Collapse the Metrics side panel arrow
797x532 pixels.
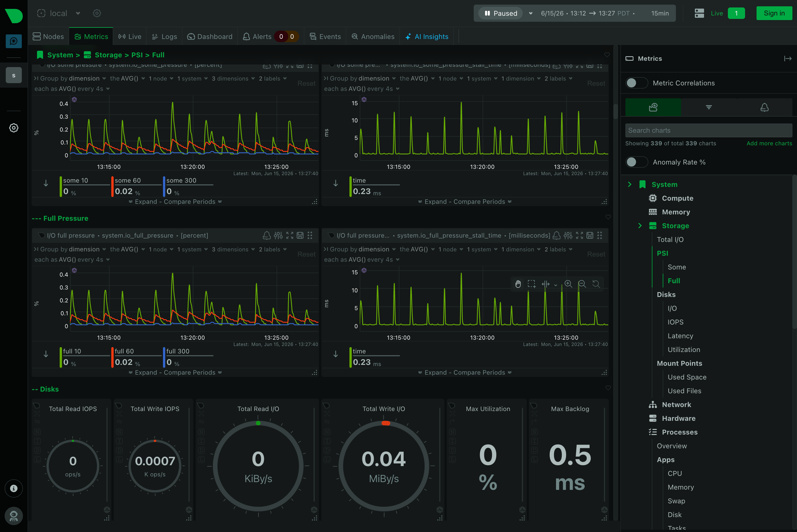(x=788, y=59)
